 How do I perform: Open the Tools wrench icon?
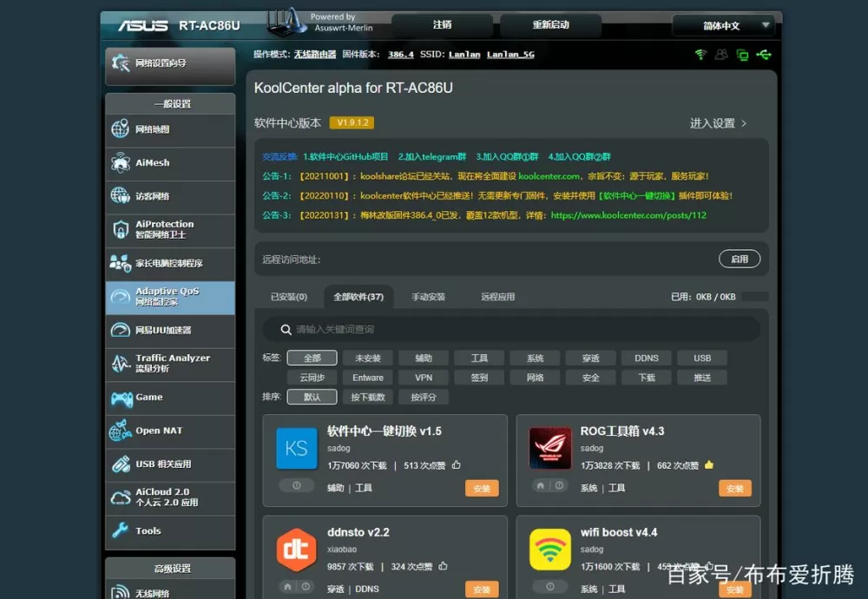pyautogui.click(x=120, y=530)
